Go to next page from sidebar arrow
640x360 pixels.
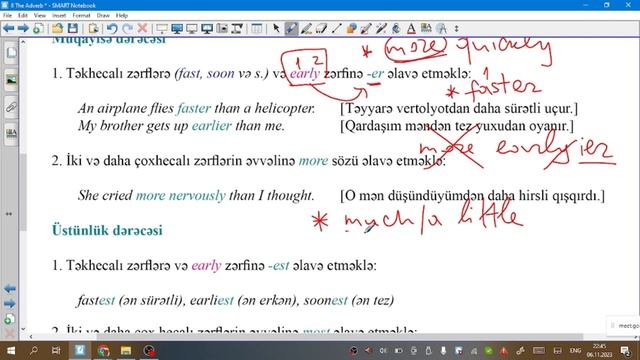tap(10, 304)
